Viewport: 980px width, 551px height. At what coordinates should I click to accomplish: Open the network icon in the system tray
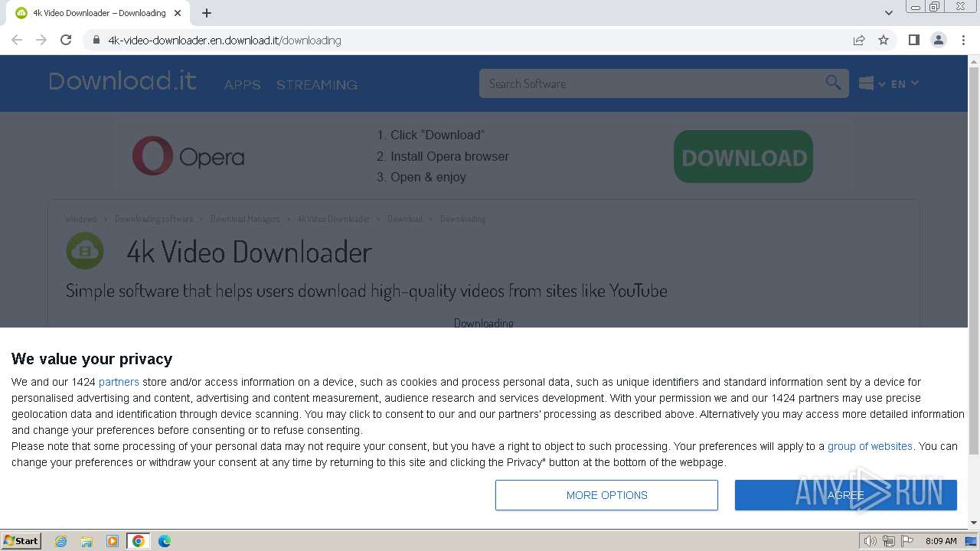[889, 541]
